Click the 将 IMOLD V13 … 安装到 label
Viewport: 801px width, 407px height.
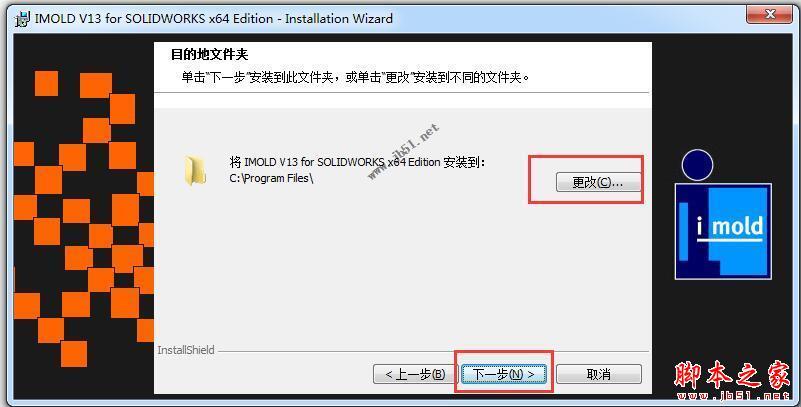coord(357,162)
